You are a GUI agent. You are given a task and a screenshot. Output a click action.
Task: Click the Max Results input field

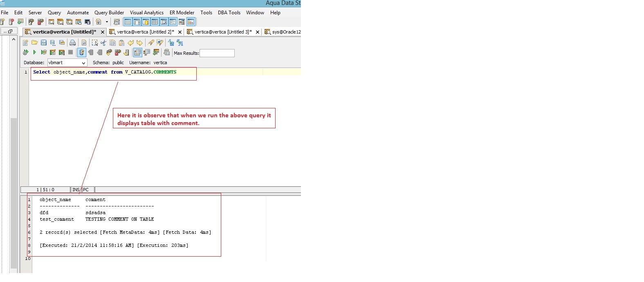(217, 53)
